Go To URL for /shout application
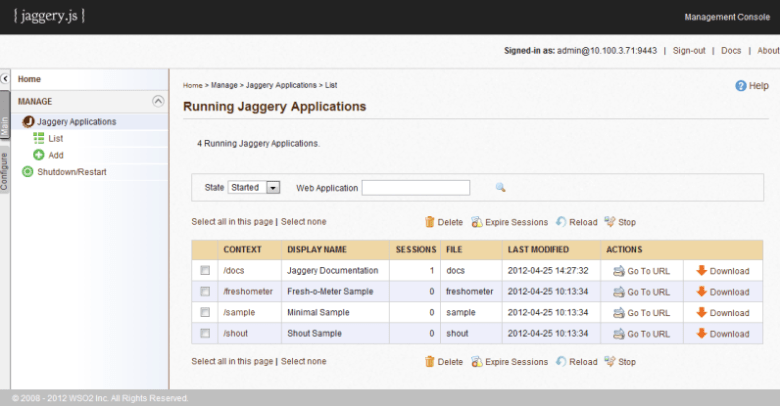The height and width of the screenshot is (406, 780). [x=619, y=333]
